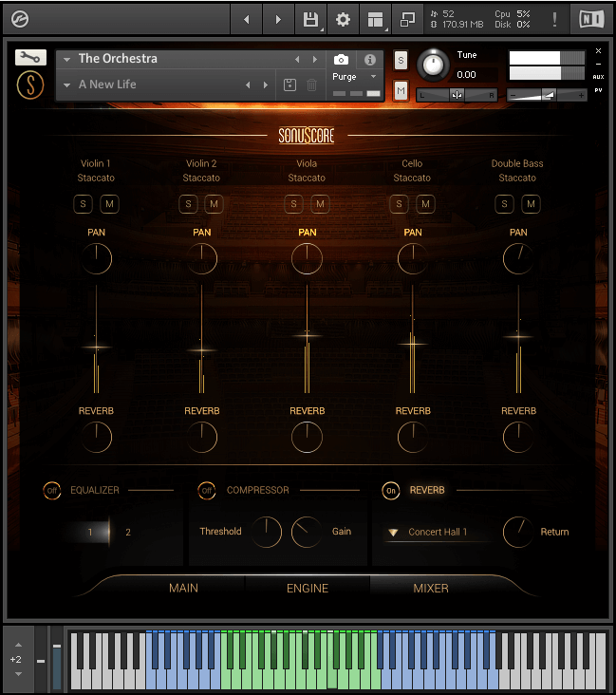Go to next preset in top toolbar
Image resolution: width=616 pixels, height=695 pixels.
[x=278, y=19]
